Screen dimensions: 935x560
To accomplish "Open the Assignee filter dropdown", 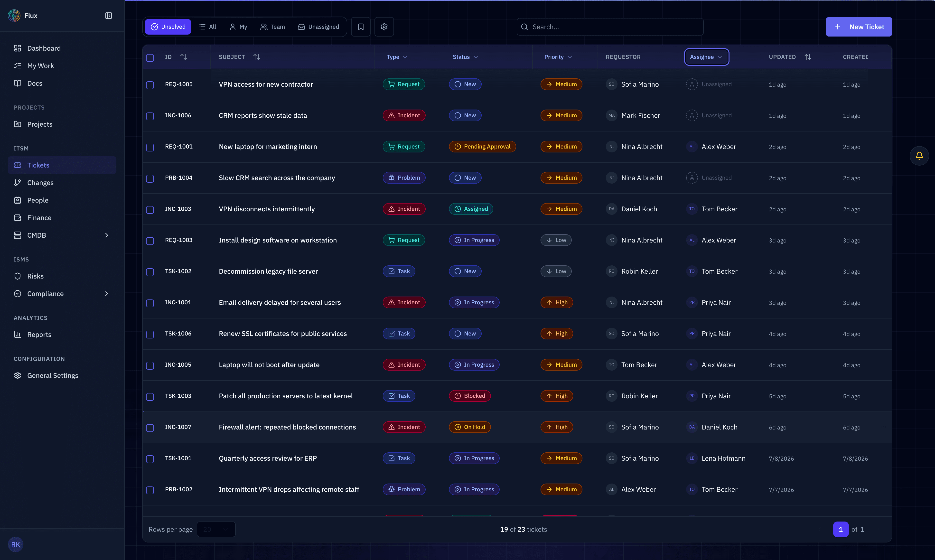I will pos(706,57).
